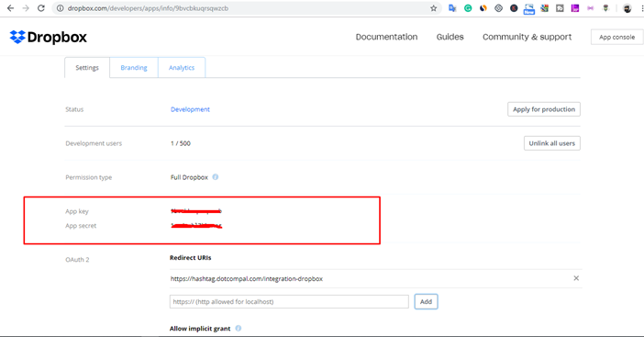Click Unlink all users button

pyautogui.click(x=552, y=143)
